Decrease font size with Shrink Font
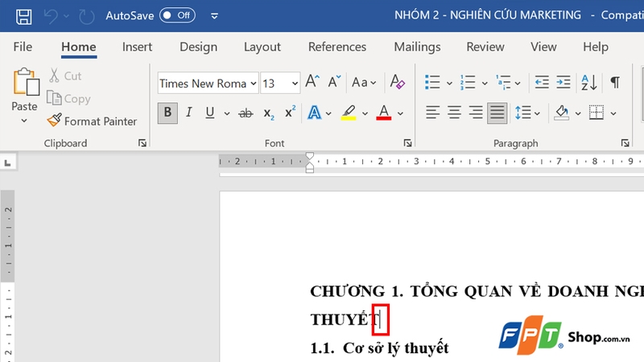 pyautogui.click(x=334, y=82)
